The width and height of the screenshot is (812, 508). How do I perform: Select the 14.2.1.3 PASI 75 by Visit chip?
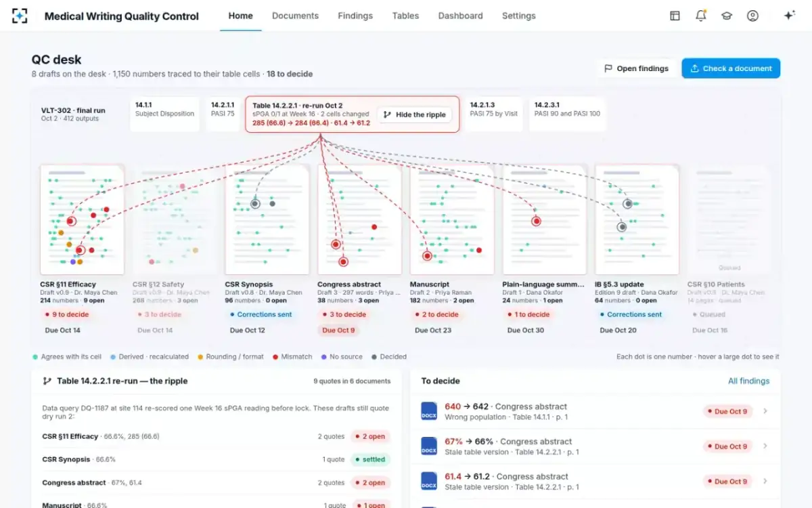493,114
